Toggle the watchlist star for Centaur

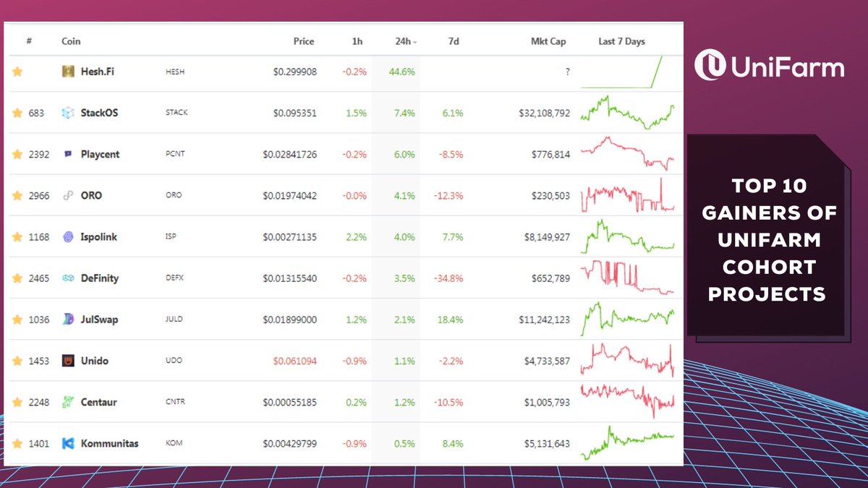point(17,402)
